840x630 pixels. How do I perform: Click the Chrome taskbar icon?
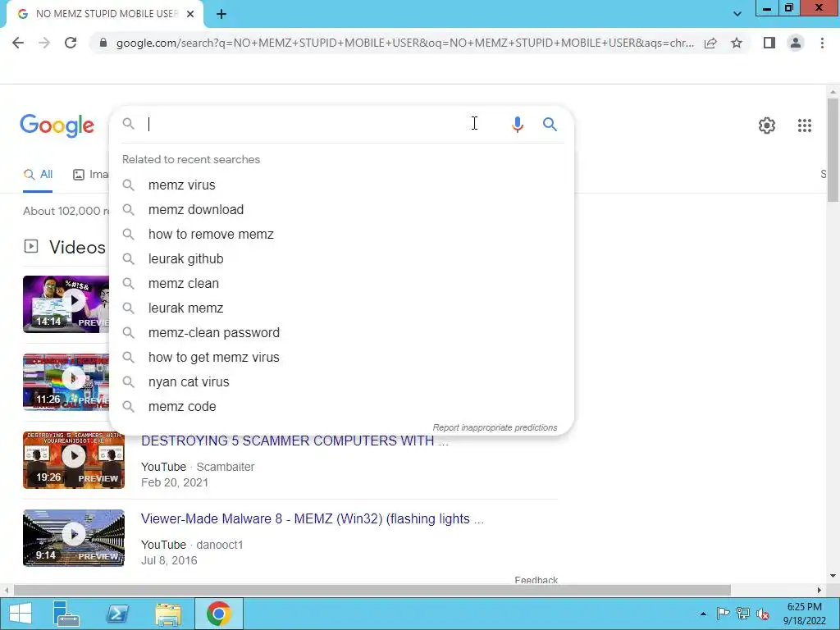(x=218, y=614)
